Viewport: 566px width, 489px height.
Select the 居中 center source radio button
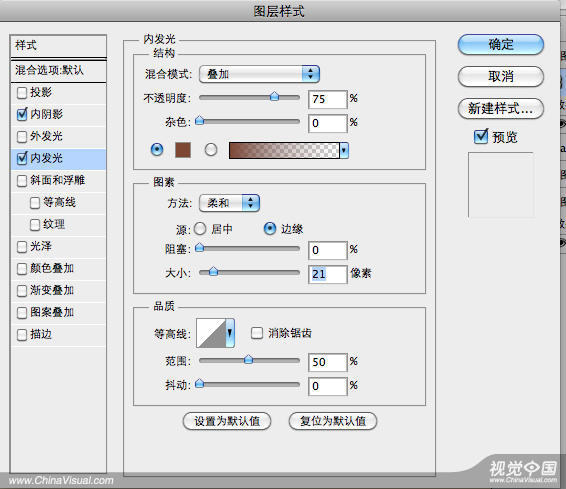coord(200,229)
